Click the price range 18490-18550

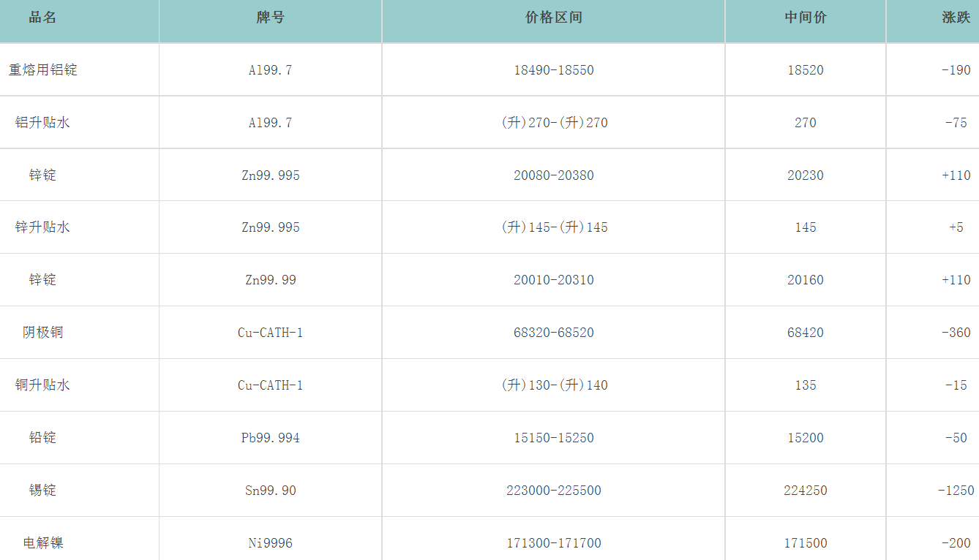553,70
